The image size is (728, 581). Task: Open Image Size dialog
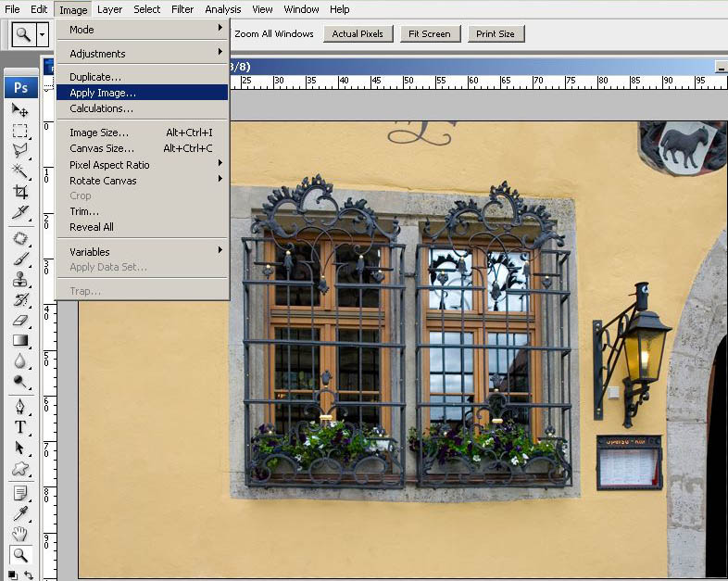click(143, 133)
